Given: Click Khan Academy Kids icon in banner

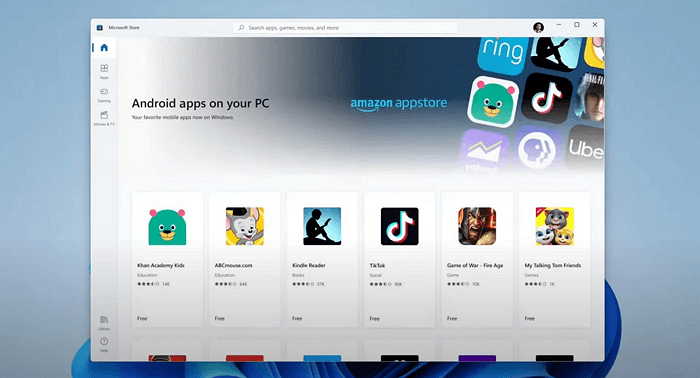Looking at the screenshot, I should click(x=493, y=102).
